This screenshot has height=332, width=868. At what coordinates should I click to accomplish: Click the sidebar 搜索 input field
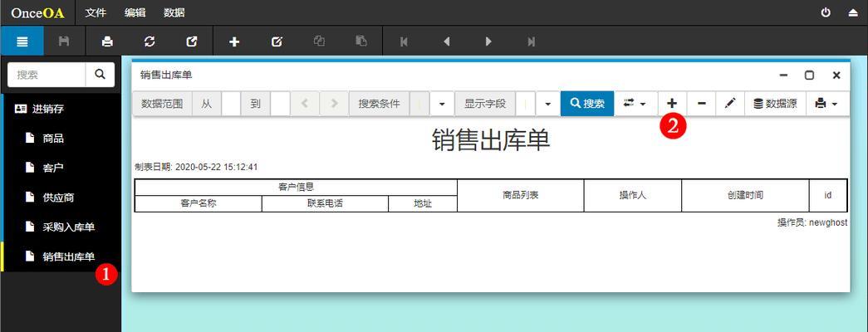tap(47, 74)
